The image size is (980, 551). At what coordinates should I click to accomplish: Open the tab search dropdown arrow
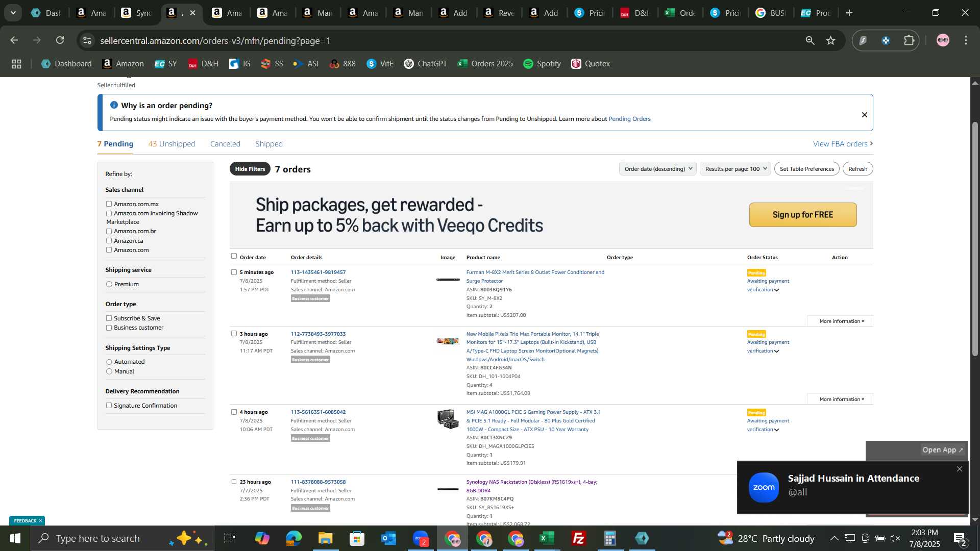click(13, 13)
